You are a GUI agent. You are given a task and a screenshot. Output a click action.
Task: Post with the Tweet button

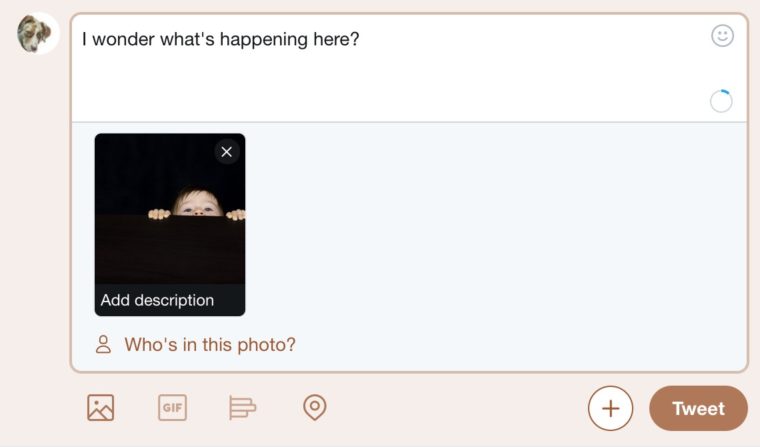(698, 408)
